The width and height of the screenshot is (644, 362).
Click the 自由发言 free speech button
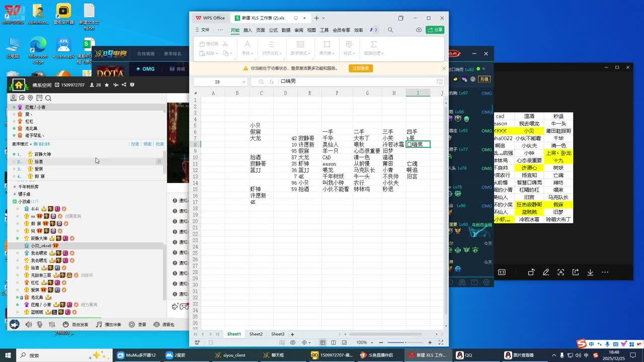pyautogui.click(x=76, y=325)
